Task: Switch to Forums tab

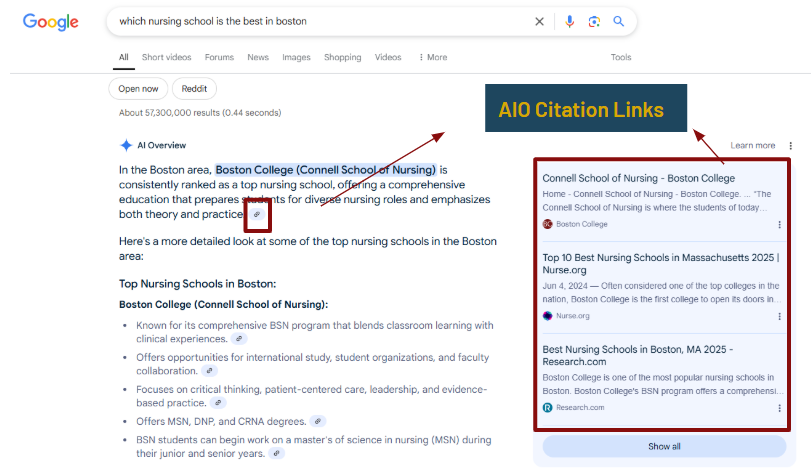Action: [x=219, y=57]
